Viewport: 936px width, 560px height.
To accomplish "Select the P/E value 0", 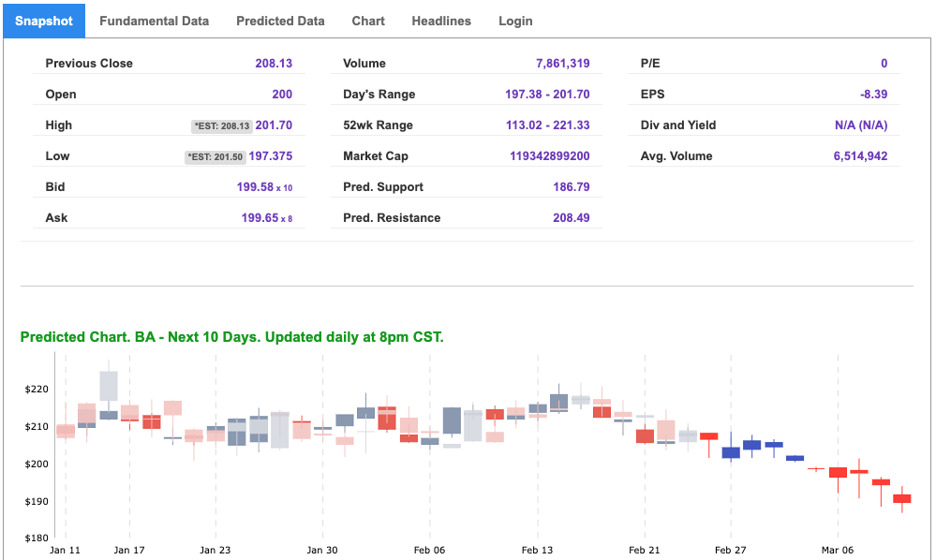I will [x=884, y=64].
